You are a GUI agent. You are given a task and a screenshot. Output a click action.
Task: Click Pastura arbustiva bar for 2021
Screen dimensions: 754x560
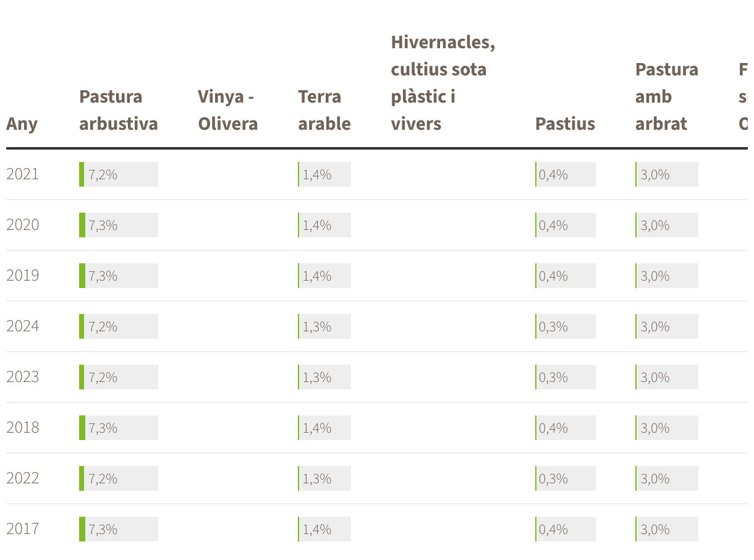coord(119,174)
